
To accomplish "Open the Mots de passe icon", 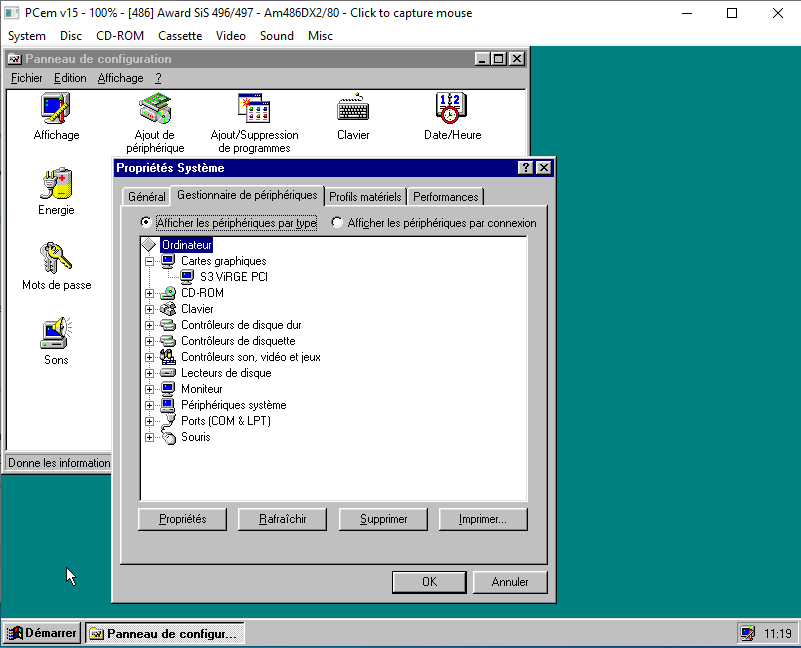I will (56, 259).
